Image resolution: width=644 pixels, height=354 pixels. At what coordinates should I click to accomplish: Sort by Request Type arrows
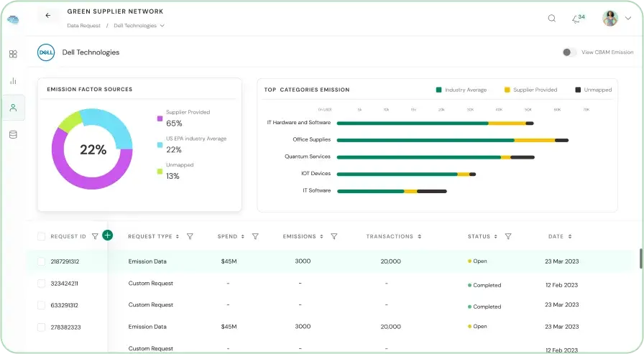point(178,237)
